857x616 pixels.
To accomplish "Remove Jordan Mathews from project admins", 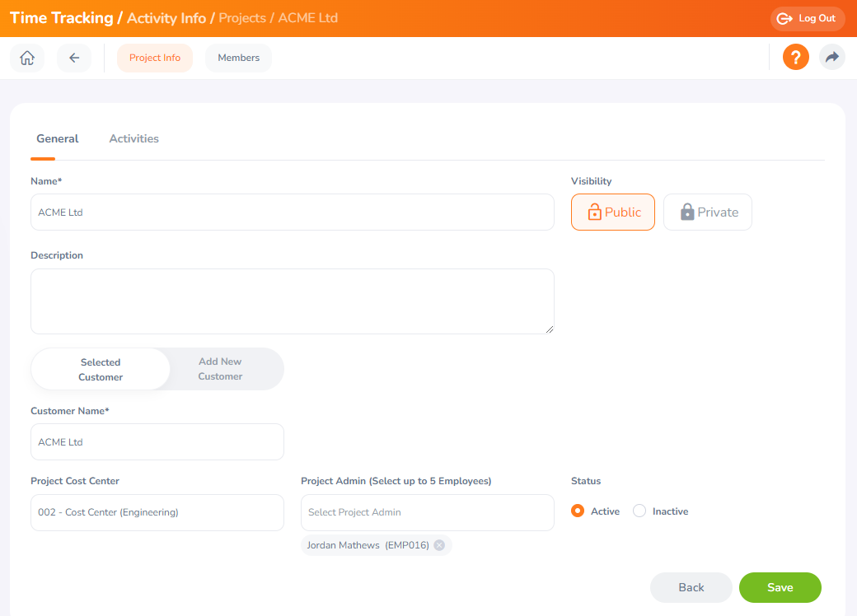I will pyautogui.click(x=439, y=545).
